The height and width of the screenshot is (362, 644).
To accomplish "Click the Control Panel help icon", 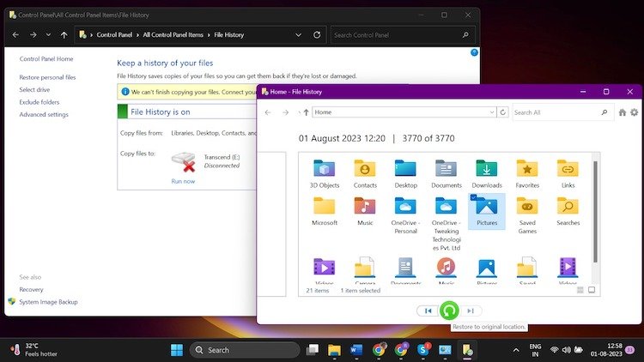I will tap(474, 52).
